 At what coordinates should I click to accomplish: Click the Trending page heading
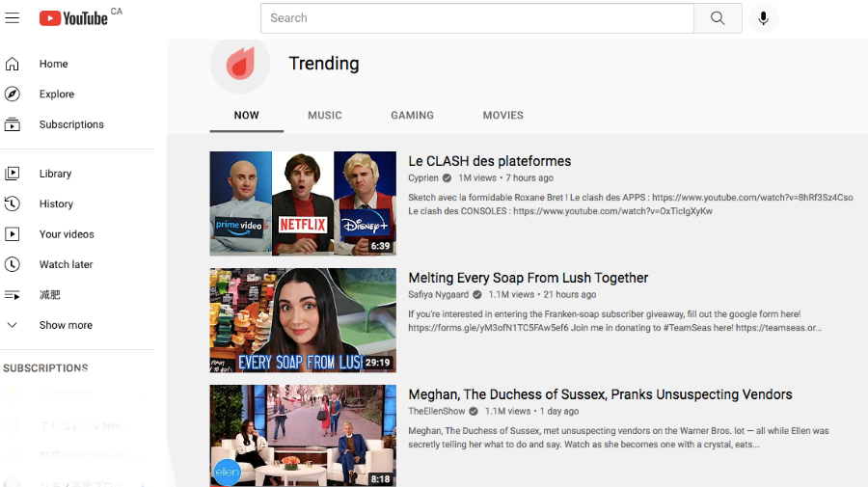[x=324, y=64]
